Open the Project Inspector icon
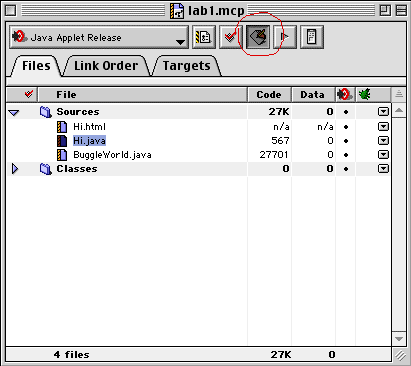This screenshot has width=411, height=366. pos(312,37)
